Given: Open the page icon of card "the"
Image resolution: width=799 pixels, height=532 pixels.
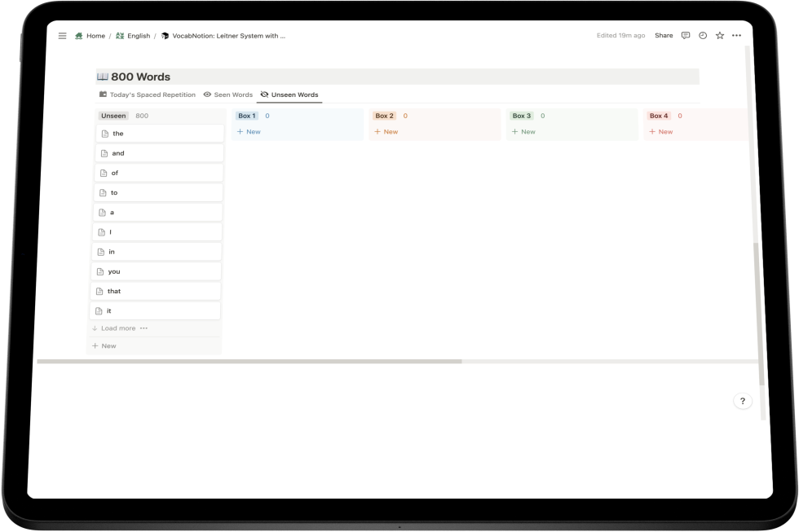Looking at the screenshot, I should tap(104, 134).
